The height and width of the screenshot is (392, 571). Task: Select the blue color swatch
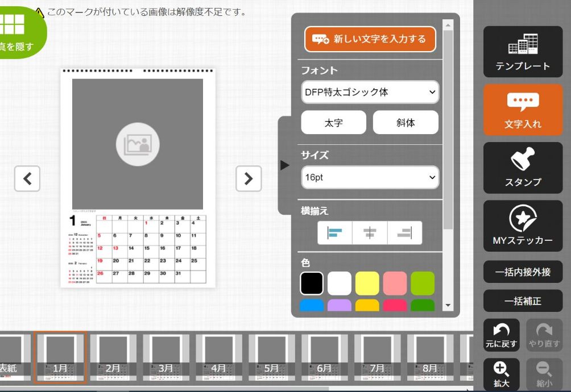click(312, 306)
